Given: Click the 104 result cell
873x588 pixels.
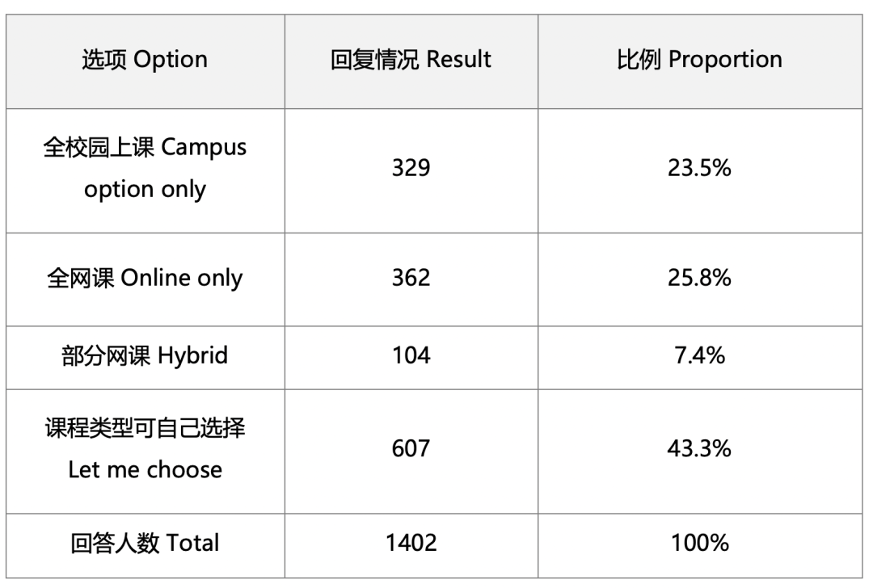Looking at the screenshot, I should tap(411, 356).
